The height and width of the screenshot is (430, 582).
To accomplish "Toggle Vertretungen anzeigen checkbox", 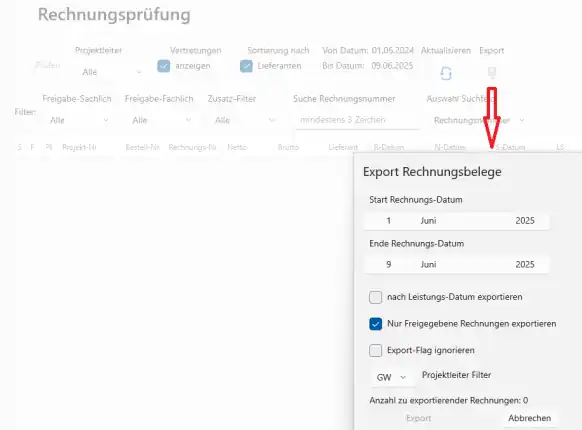I will [164, 66].
